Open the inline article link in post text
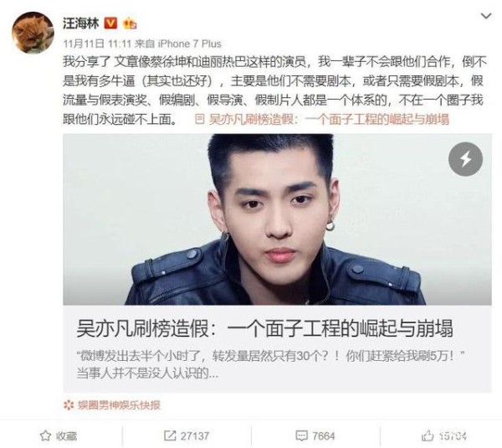Screen dimensions: 502x448 pyautogui.click(x=329, y=120)
